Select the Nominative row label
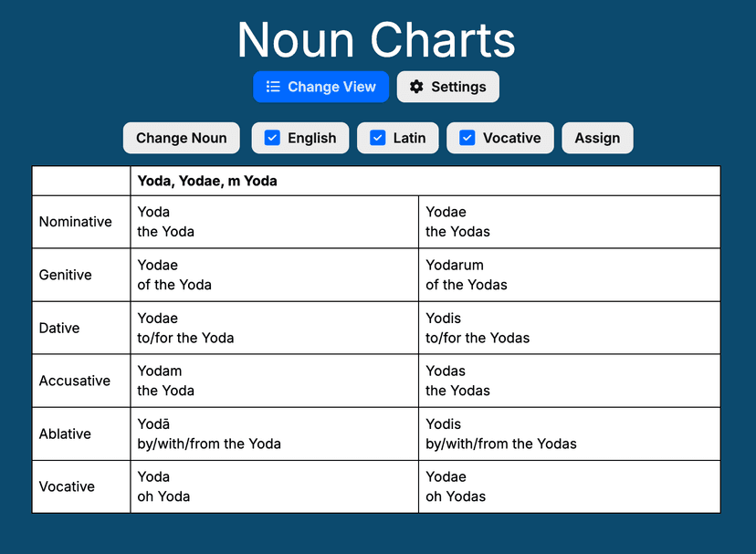Viewport: 756px width, 554px height. coord(76,222)
